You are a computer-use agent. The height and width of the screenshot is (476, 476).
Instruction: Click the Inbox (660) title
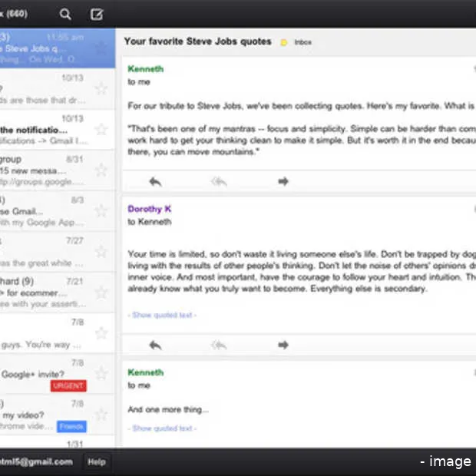[x=14, y=14]
